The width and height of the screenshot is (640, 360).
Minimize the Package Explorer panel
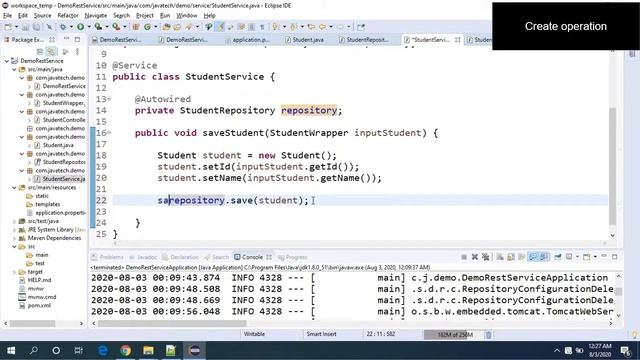pos(67,39)
